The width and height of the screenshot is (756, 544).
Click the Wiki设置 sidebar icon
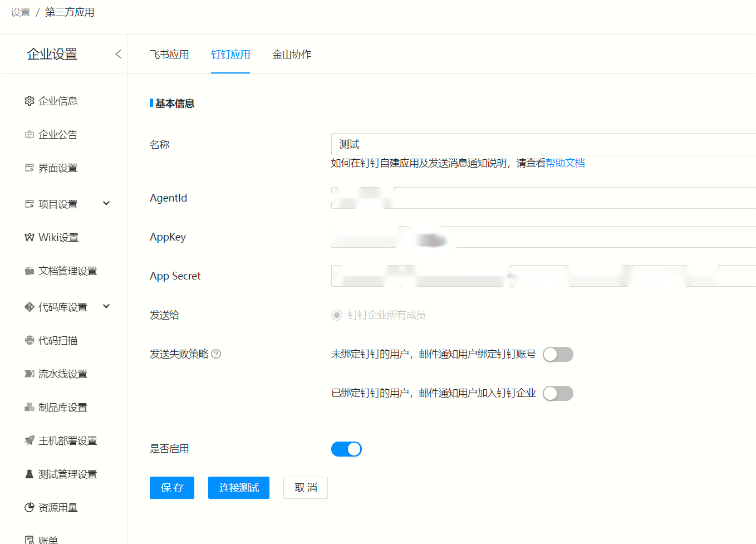pos(29,237)
